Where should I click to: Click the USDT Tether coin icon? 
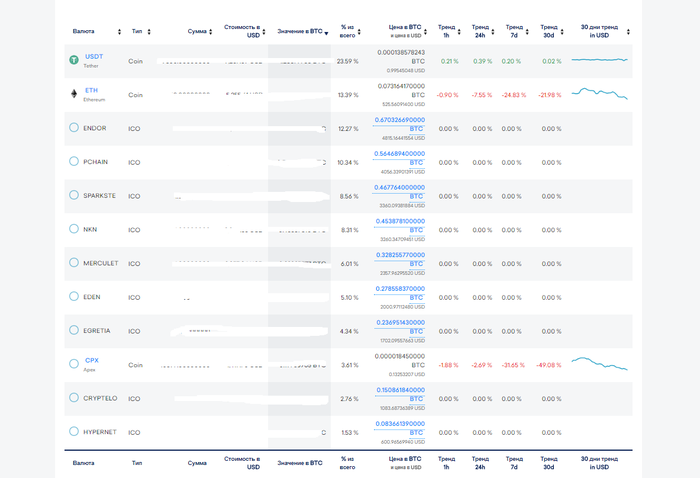coord(74,60)
